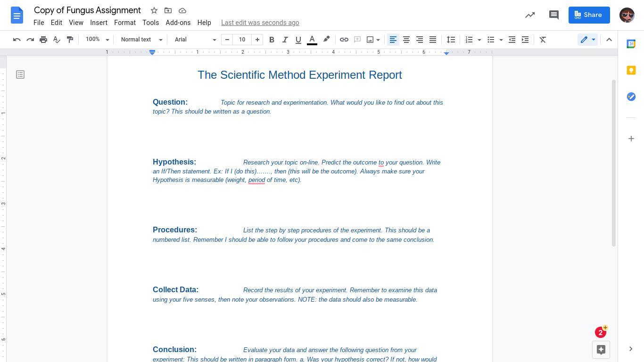Undo the last action
The width and height of the screenshot is (644, 362).
coord(17,40)
